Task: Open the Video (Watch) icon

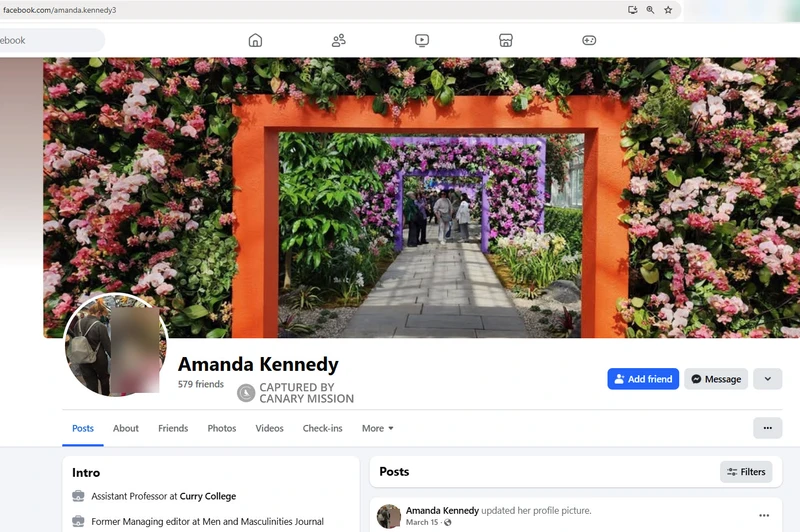Action: pyautogui.click(x=422, y=40)
